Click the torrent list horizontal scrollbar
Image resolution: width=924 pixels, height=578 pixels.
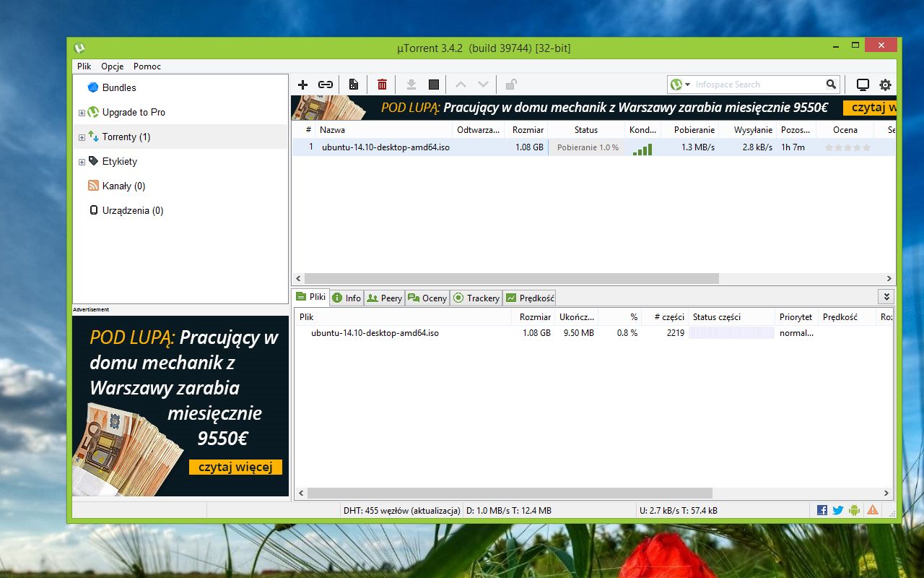511,278
